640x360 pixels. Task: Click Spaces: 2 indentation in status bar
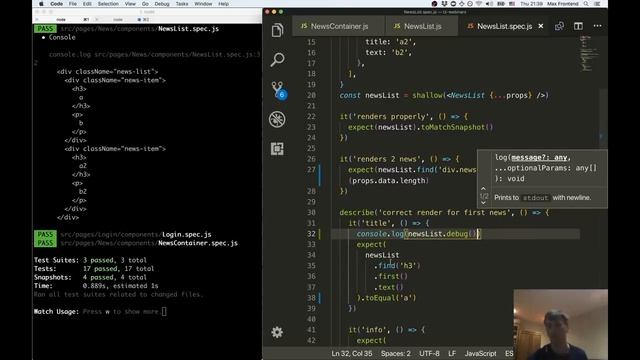[396, 353]
